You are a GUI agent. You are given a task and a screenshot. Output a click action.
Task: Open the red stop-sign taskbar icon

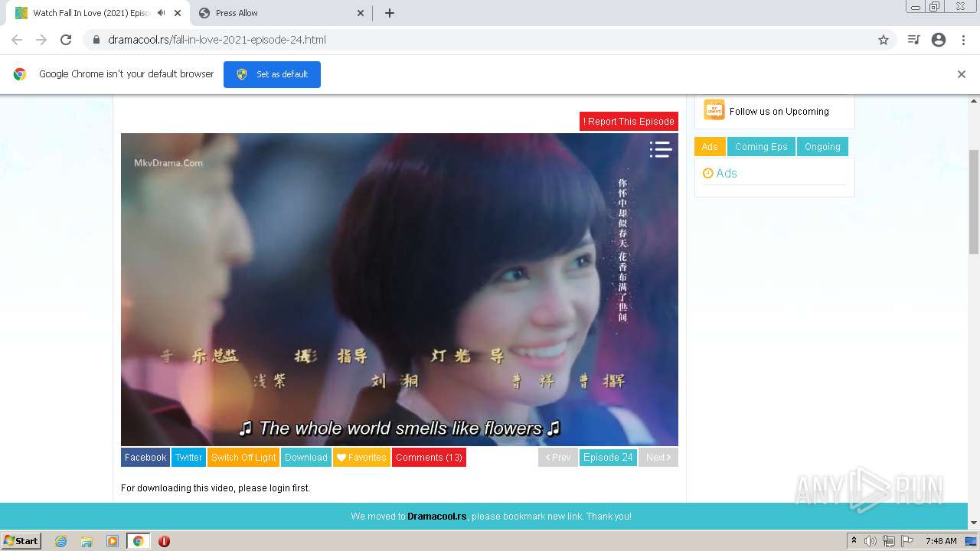click(x=164, y=541)
